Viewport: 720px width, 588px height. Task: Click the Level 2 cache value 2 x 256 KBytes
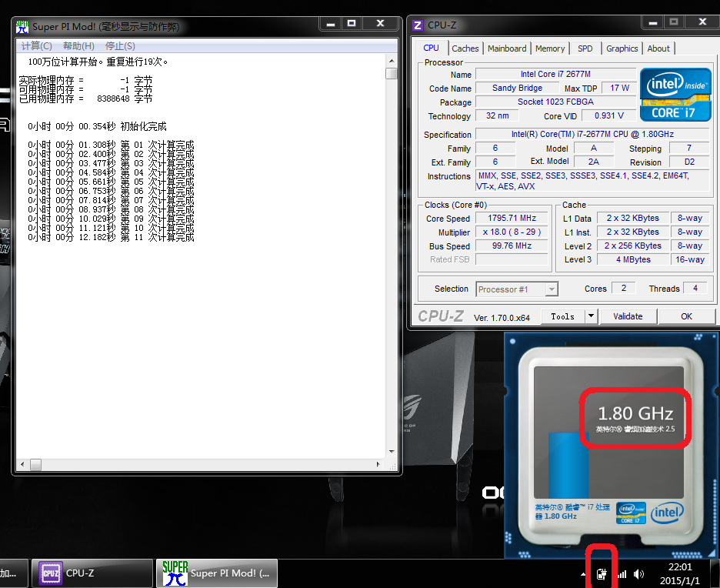(633, 246)
